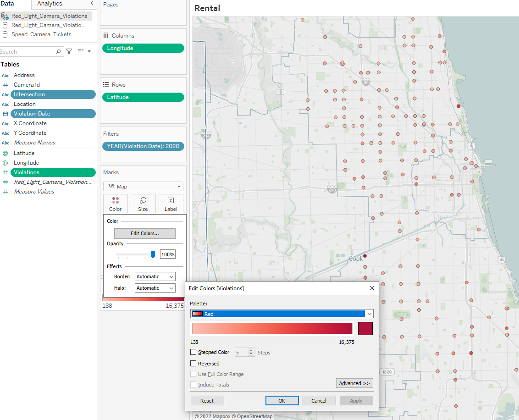Image resolution: width=519 pixels, height=420 pixels.
Task: Click the Rows shelf icon
Action: 106,84
